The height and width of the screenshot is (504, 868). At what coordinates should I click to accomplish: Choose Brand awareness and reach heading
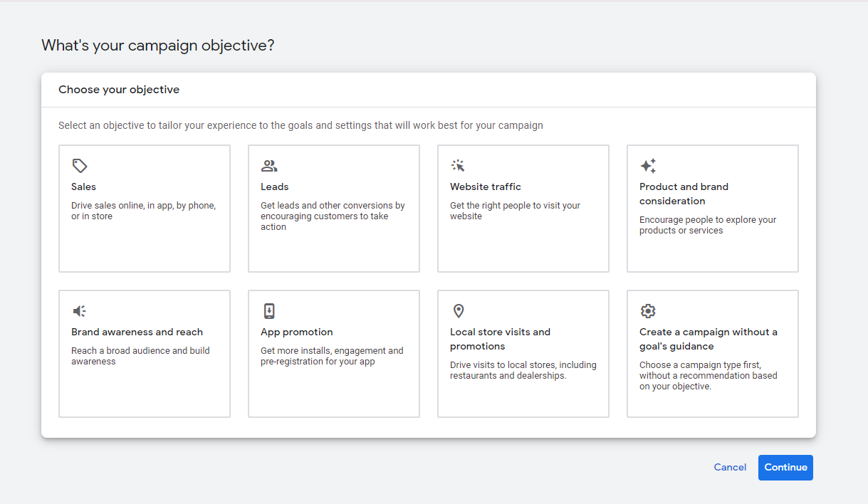137,332
